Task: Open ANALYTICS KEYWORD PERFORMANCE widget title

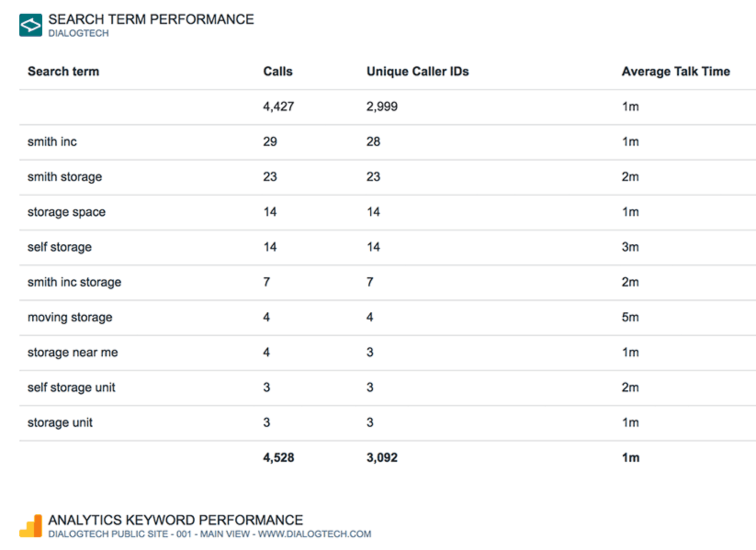Action: pyautogui.click(x=175, y=520)
